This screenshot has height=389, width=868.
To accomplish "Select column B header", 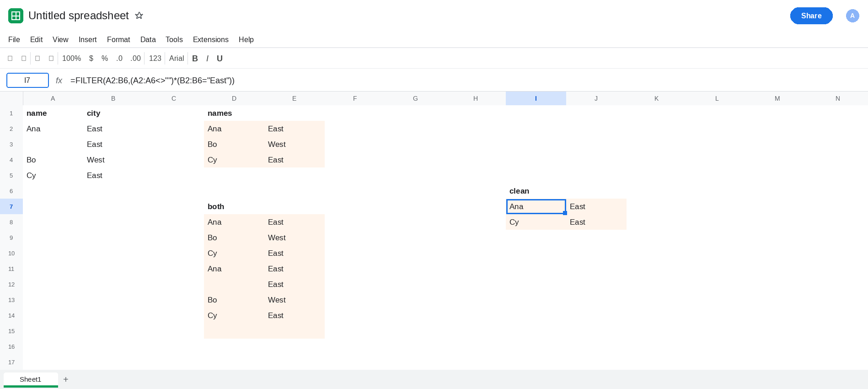I will (113, 98).
